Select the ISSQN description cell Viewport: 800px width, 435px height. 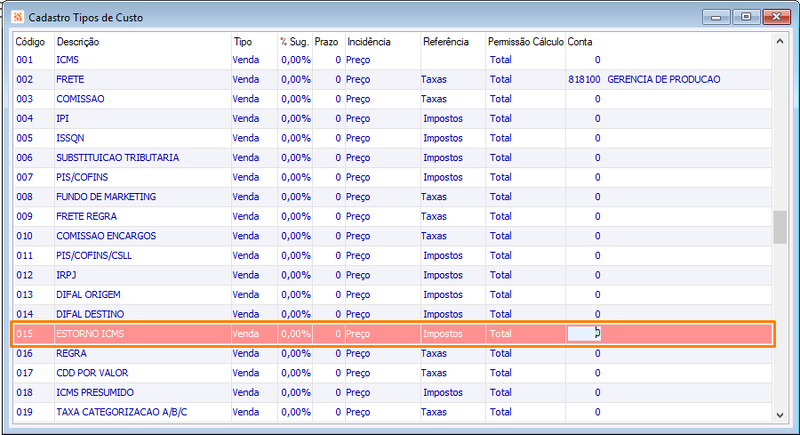tap(70, 138)
